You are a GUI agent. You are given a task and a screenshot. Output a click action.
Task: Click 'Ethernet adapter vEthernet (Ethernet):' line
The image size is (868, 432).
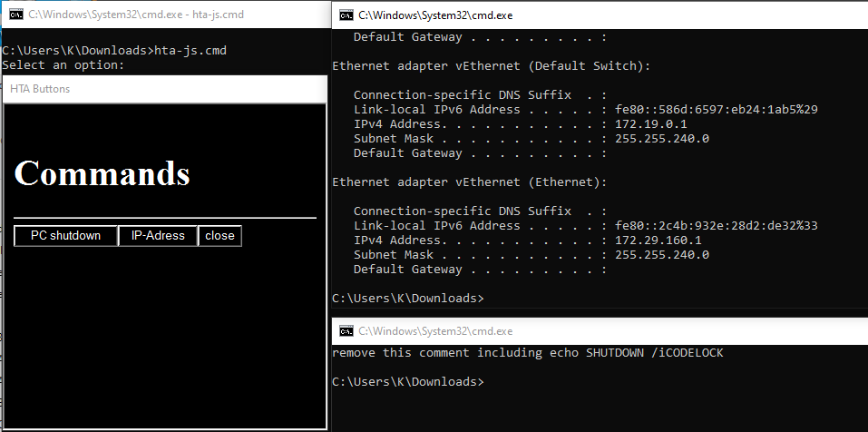point(470,182)
